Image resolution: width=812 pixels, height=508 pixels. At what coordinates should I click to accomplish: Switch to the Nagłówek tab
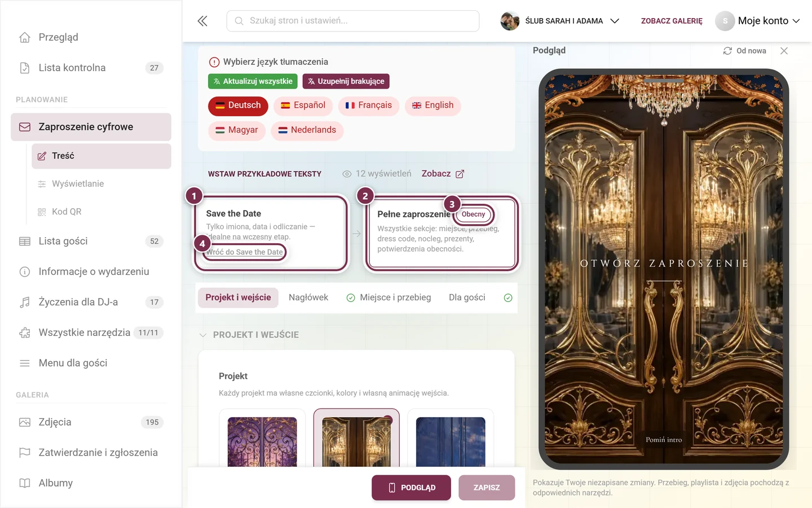point(308,297)
